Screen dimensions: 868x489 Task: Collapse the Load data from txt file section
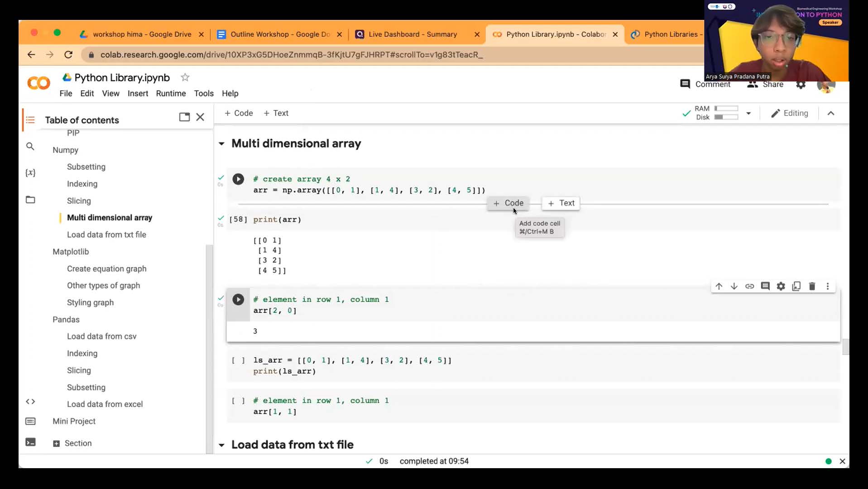click(221, 445)
